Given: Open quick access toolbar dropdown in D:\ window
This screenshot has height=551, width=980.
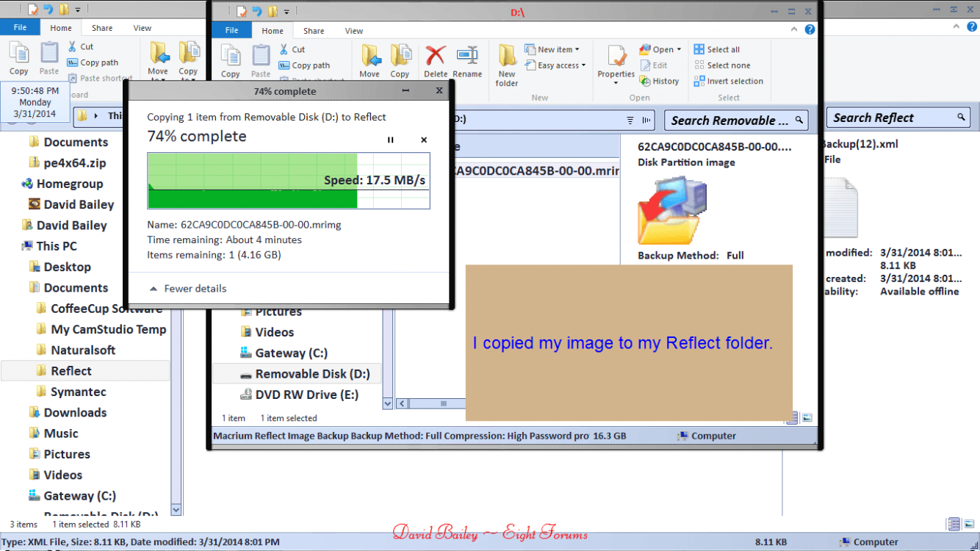Looking at the screenshot, I should click(x=287, y=12).
